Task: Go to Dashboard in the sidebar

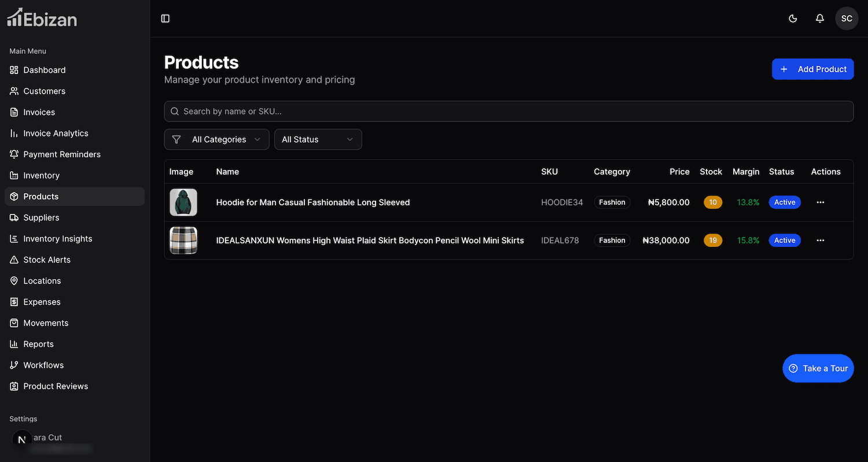Action: click(45, 70)
